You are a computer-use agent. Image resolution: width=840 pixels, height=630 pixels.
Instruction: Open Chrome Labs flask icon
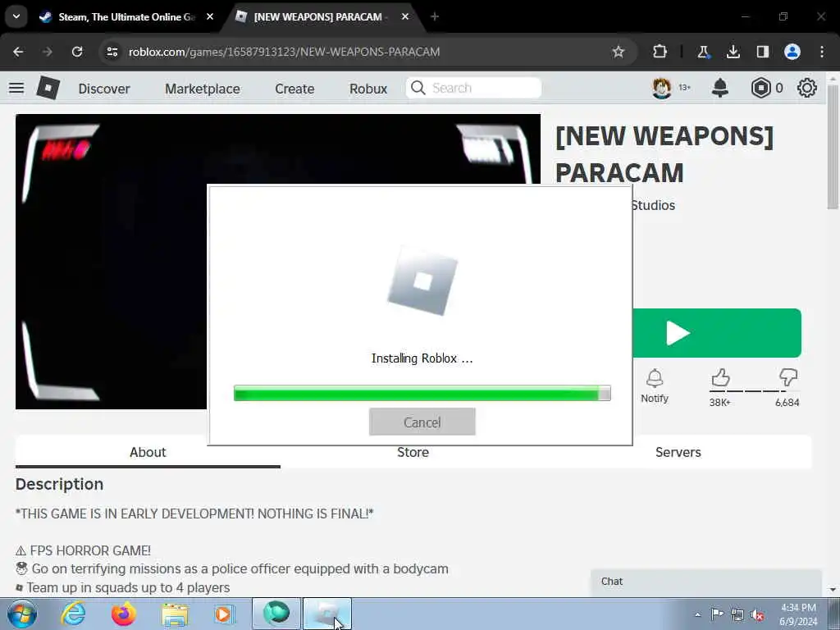(703, 52)
